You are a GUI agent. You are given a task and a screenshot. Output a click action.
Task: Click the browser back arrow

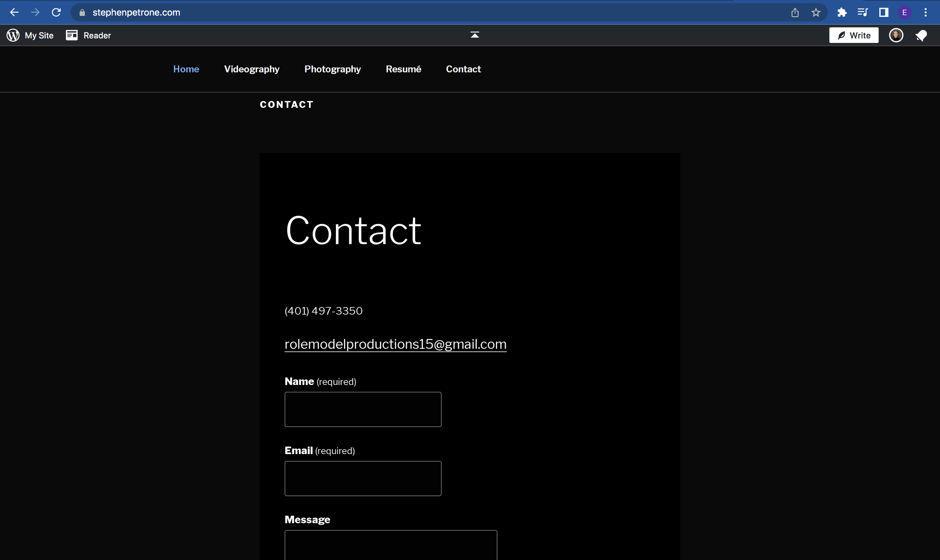point(14,12)
